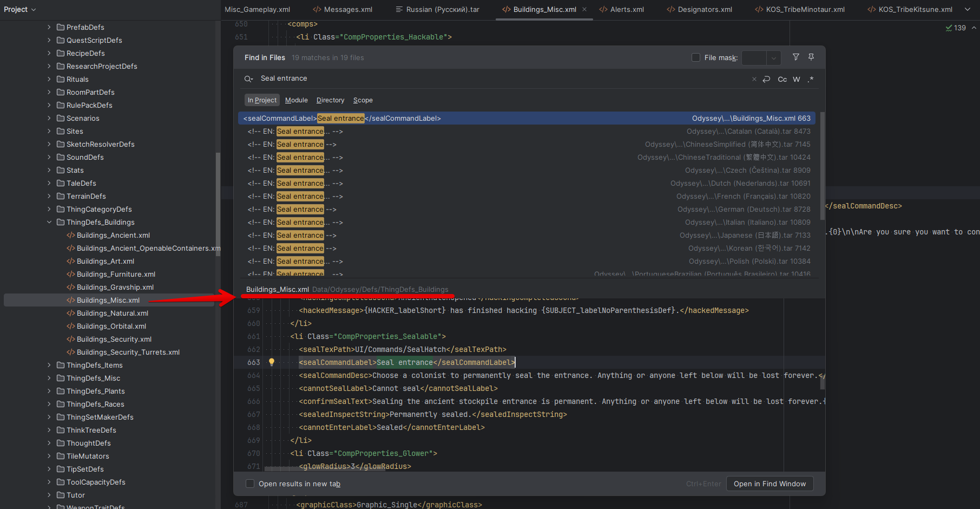Click the new line arrow icon in search field

(766, 80)
